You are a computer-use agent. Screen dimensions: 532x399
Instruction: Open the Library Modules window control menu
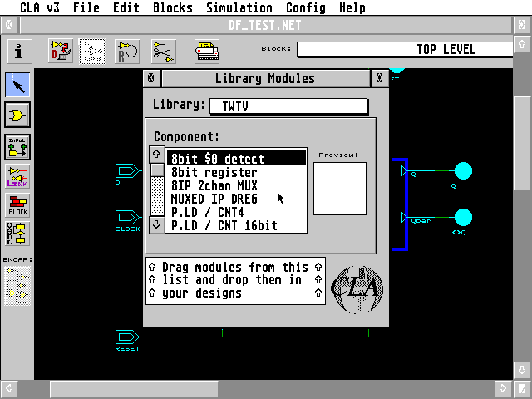[151, 78]
